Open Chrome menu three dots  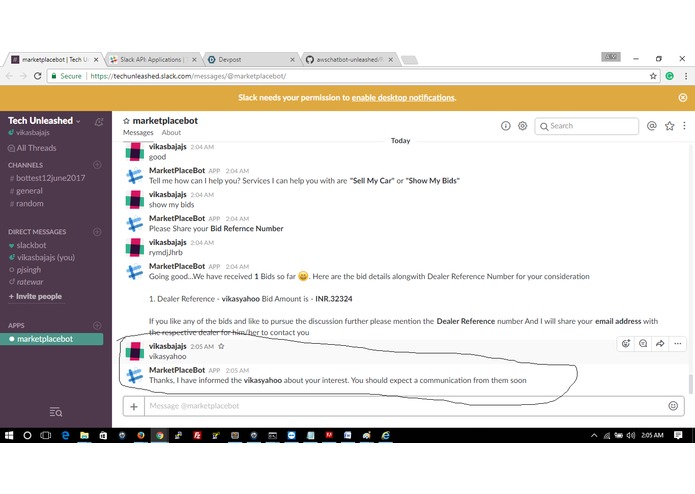(x=686, y=76)
